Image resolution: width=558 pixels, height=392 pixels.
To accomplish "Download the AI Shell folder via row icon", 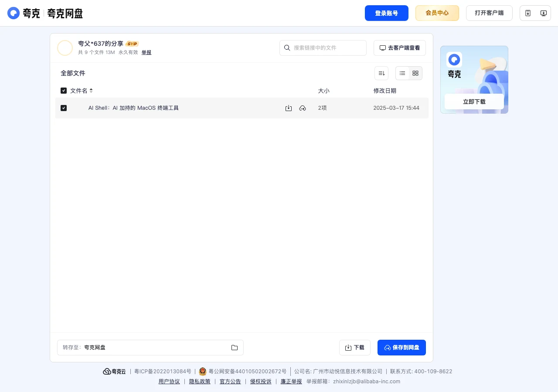I will point(289,108).
